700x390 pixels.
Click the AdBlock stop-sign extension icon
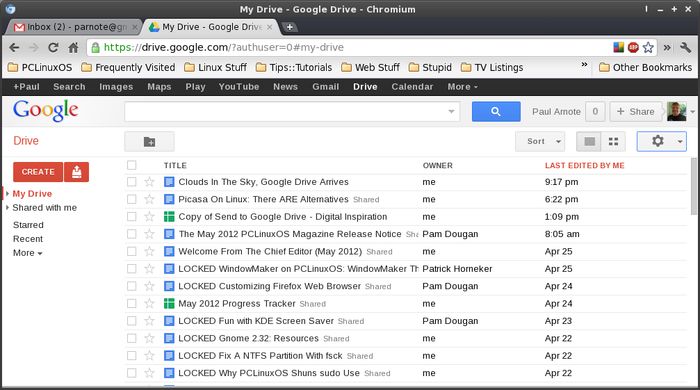(633, 47)
